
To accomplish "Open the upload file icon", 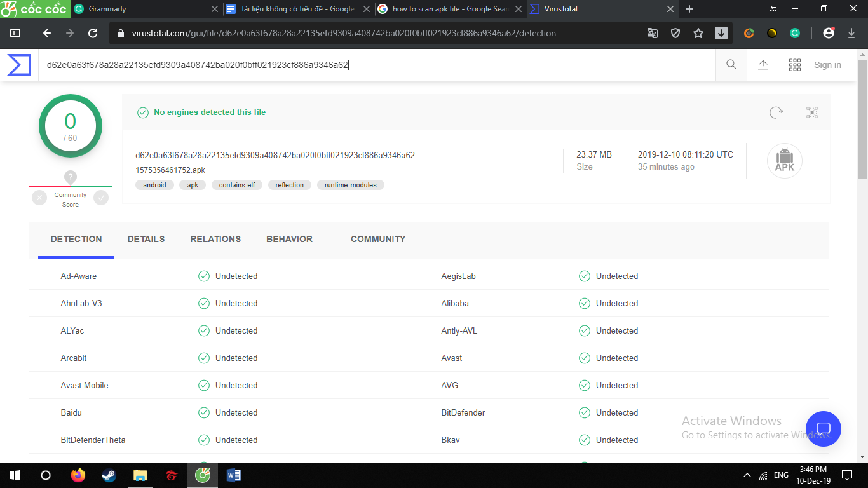I will [763, 65].
